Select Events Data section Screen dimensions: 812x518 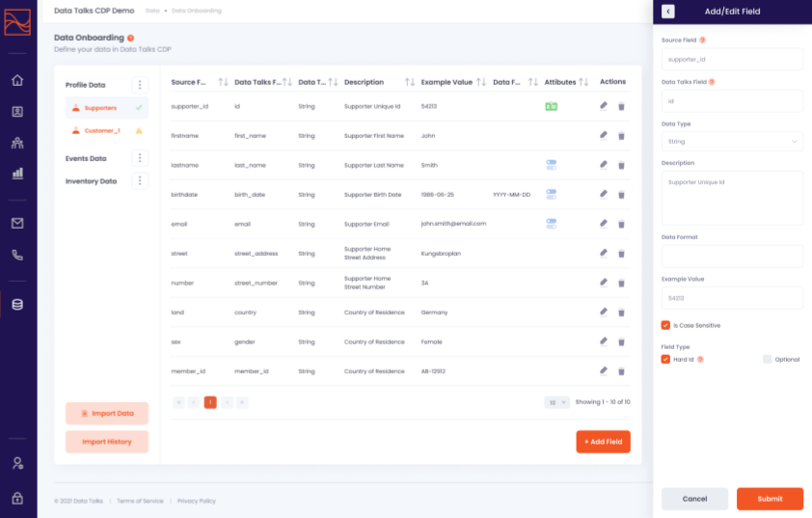(x=86, y=158)
